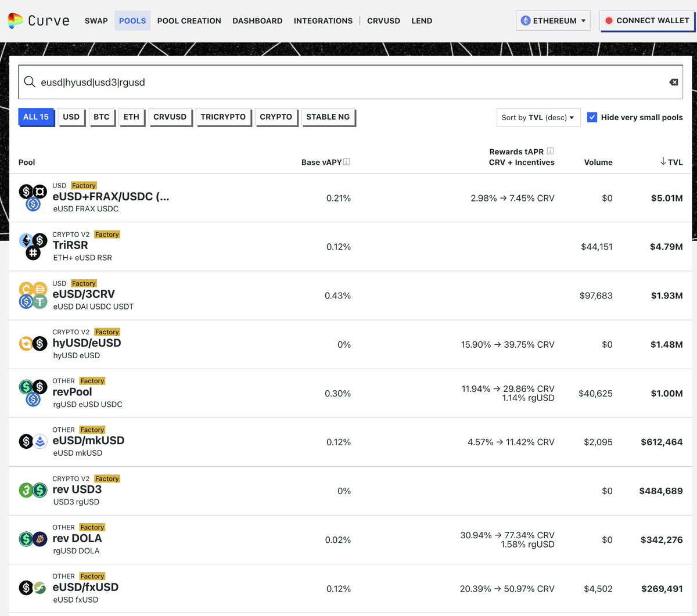Click Rewards tAPR info icon
The image size is (697, 616).
550,151
